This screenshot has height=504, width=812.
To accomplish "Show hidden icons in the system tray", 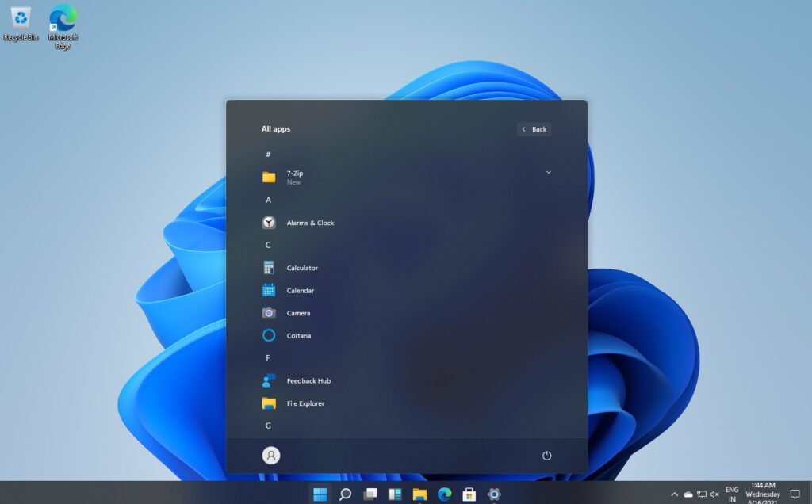I will click(673, 493).
